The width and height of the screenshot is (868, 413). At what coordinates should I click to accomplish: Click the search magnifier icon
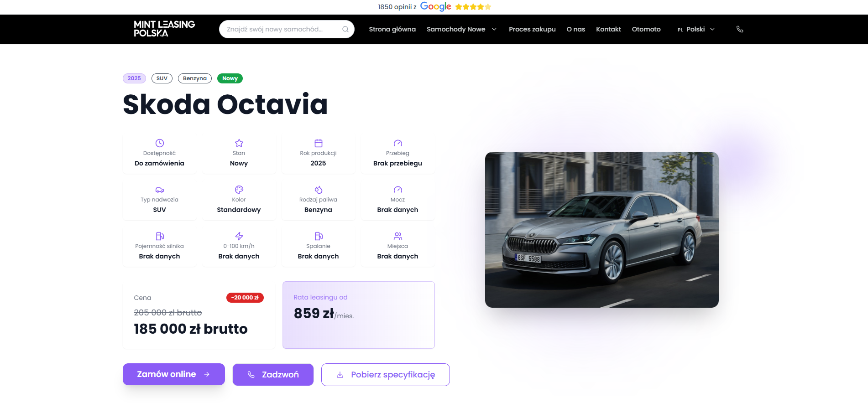click(345, 29)
